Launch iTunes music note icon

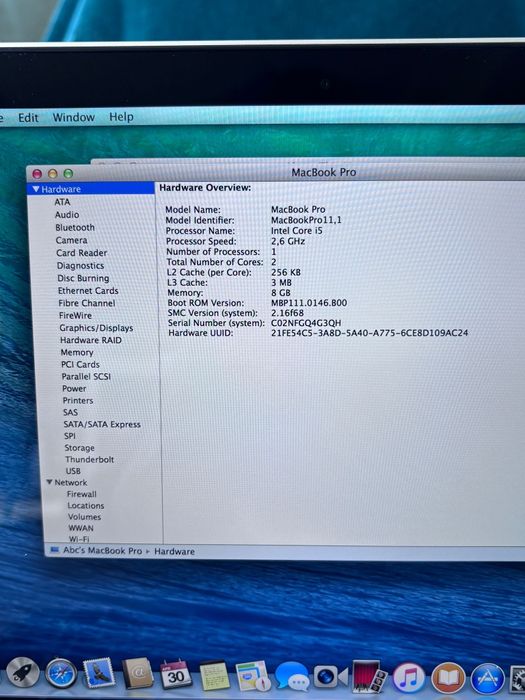click(408, 678)
